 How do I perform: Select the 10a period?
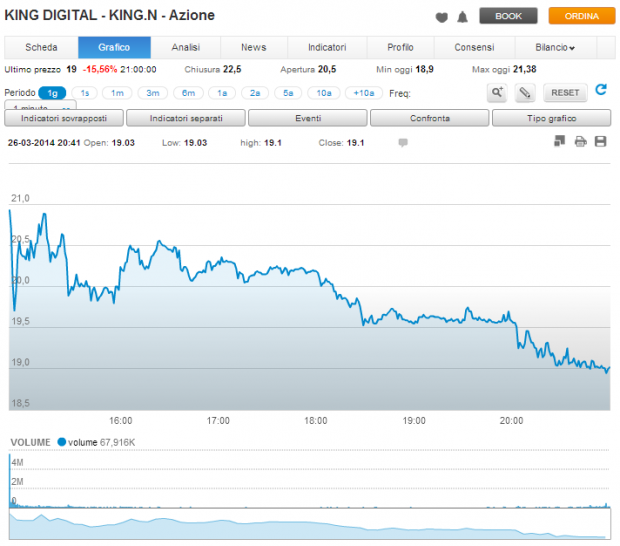pyautogui.click(x=323, y=93)
